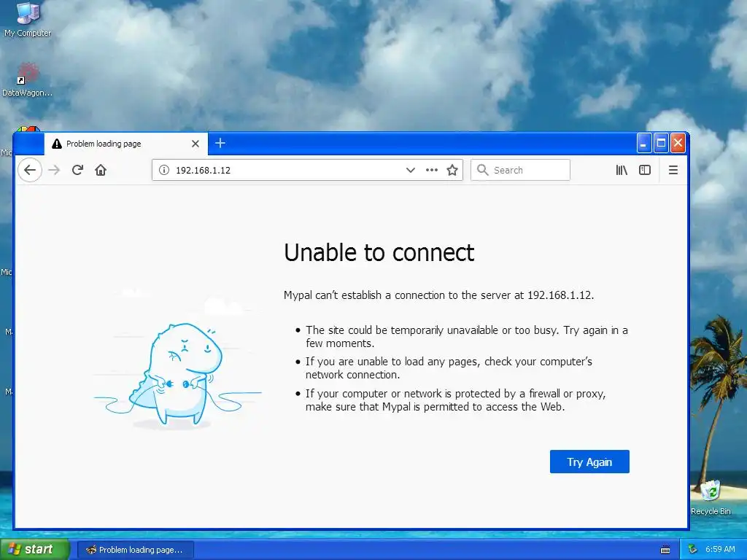747x560 pixels.
Task: Select the Recycle Bin desktop icon
Action: point(711,497)
